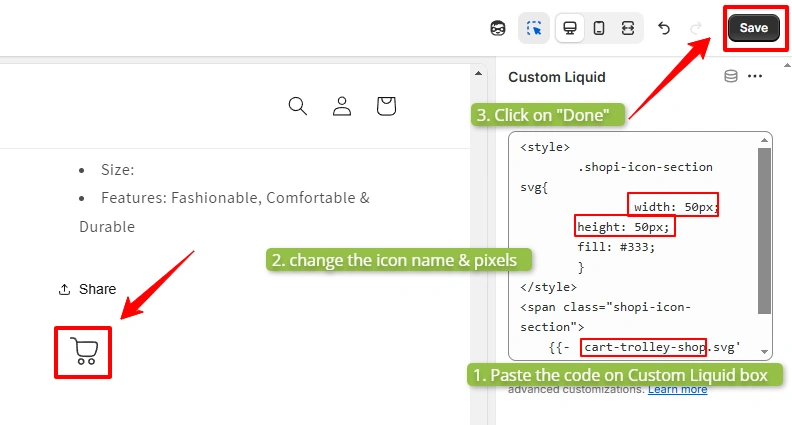Switch to fullscreen width preview
Viewport: 792px width, 425px height.
pyautogui.click(x=628, y=28)
